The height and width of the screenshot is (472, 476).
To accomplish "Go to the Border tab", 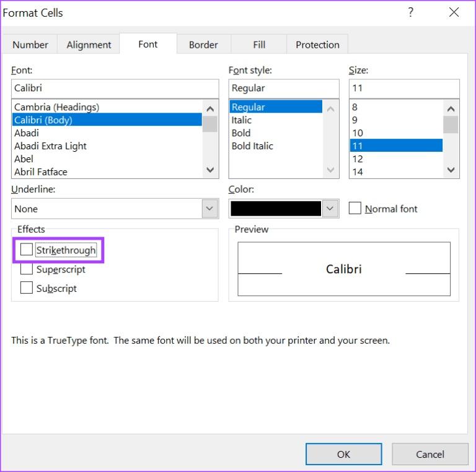I will tap(203, 45).
